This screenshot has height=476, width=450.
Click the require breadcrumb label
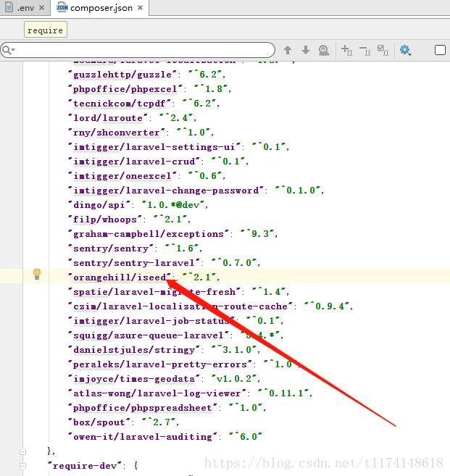tap(45, 30)
